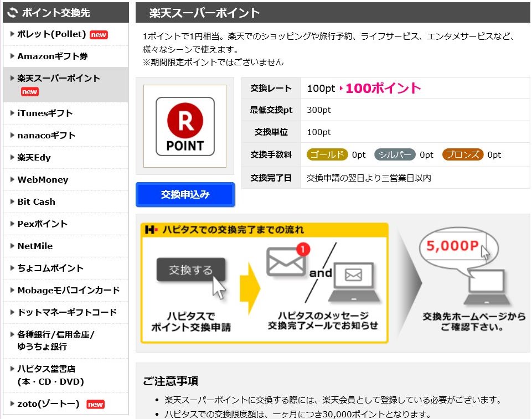The height and width of the screenshot is (419, 532).
Task: Click the envelope notification icon in flow
Action: pyautogui.click(x=288, y=260)
